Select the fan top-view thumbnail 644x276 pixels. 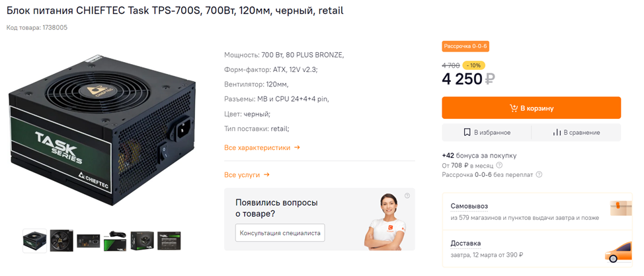pos(61,241)
